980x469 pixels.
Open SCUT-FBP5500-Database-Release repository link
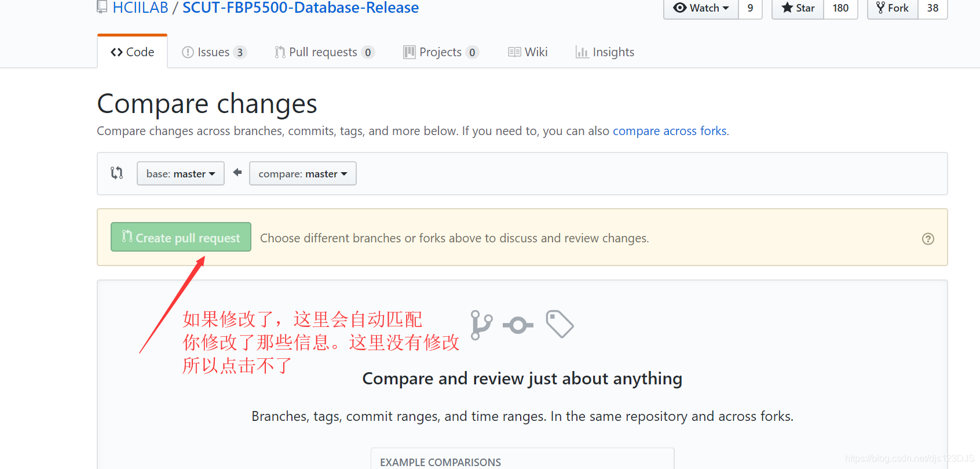(x=301, y=8)
